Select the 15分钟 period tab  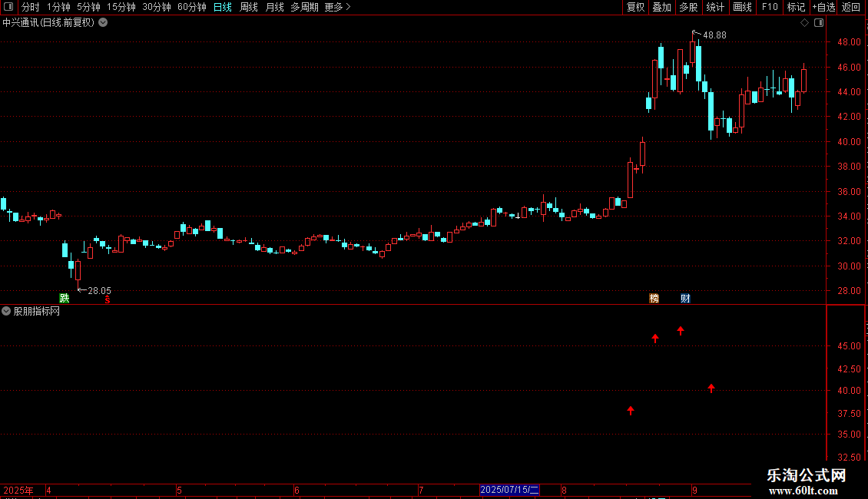pyautogui.click(x=121, y=7)
